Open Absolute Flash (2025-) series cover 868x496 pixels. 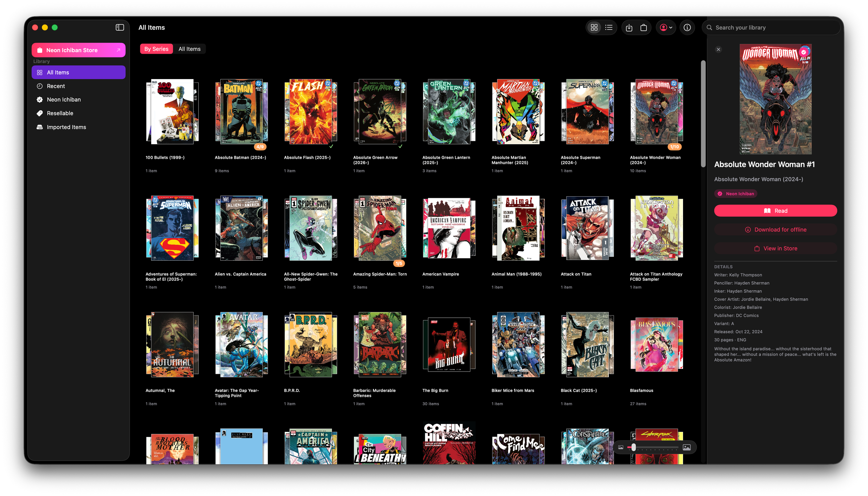(310, 111)
